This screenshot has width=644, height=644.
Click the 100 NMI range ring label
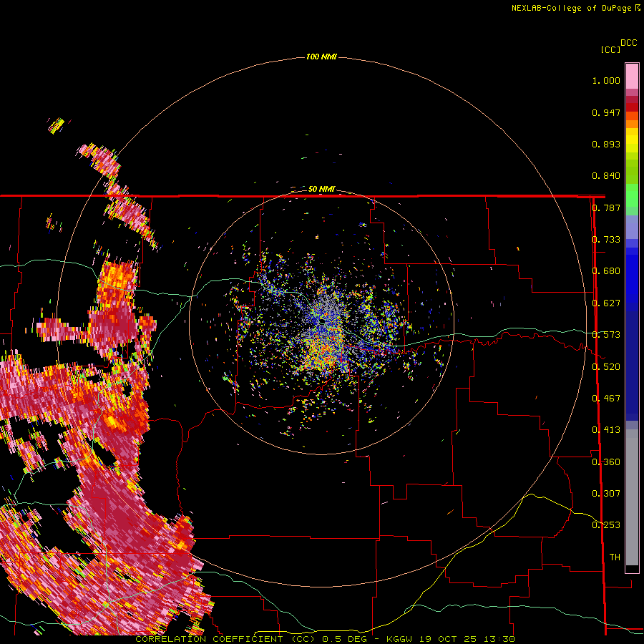coord(321,57)
